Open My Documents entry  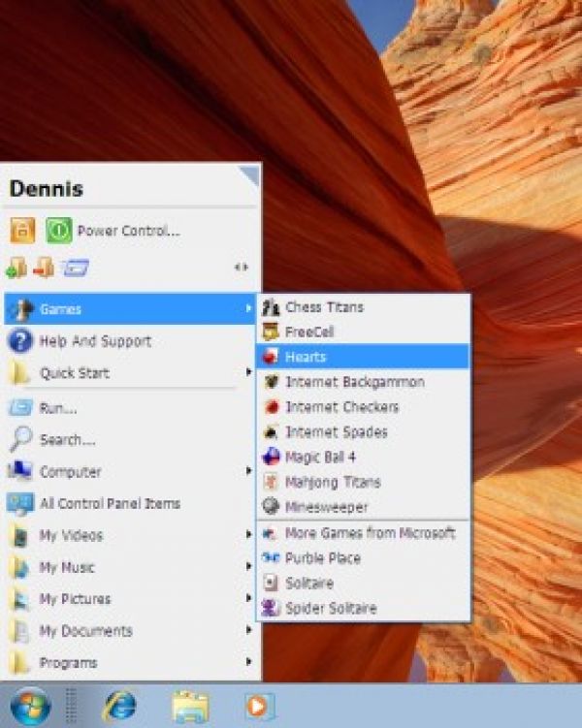[130, 631]
